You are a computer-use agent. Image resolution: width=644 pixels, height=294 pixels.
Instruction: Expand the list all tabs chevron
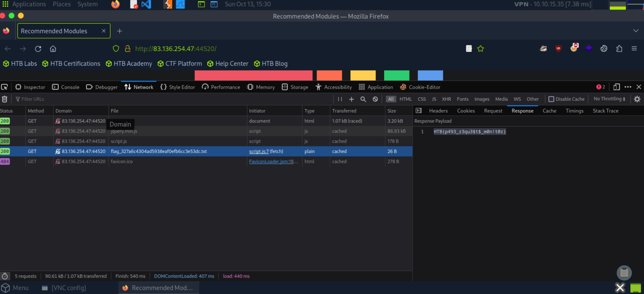636,31
